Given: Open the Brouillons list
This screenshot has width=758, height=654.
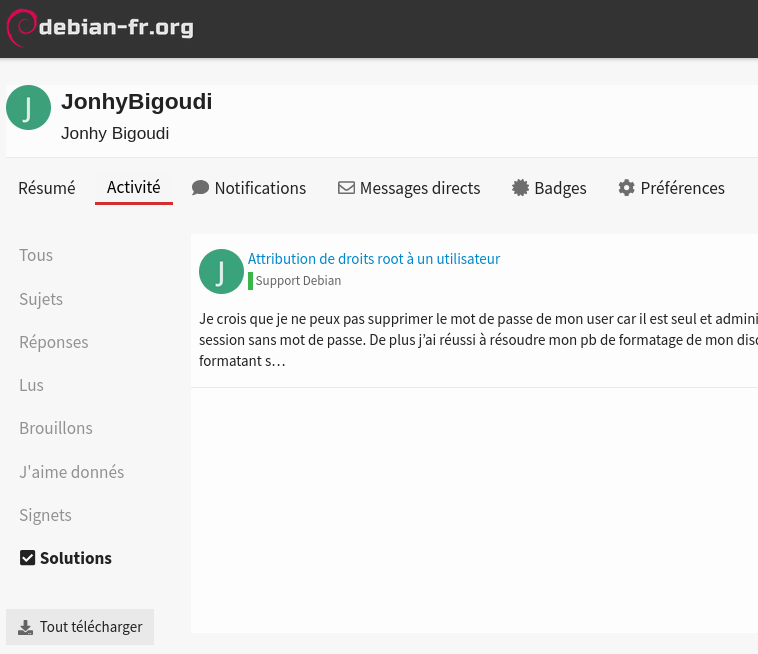Looking at the screenshot, I should [56, 428].
